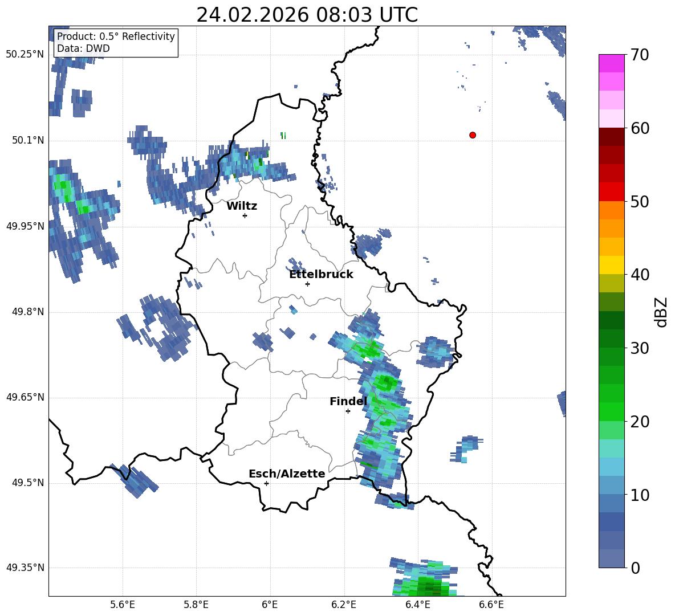
Task: Click the orange colorbar segment below 50
Action: point(611,210)
